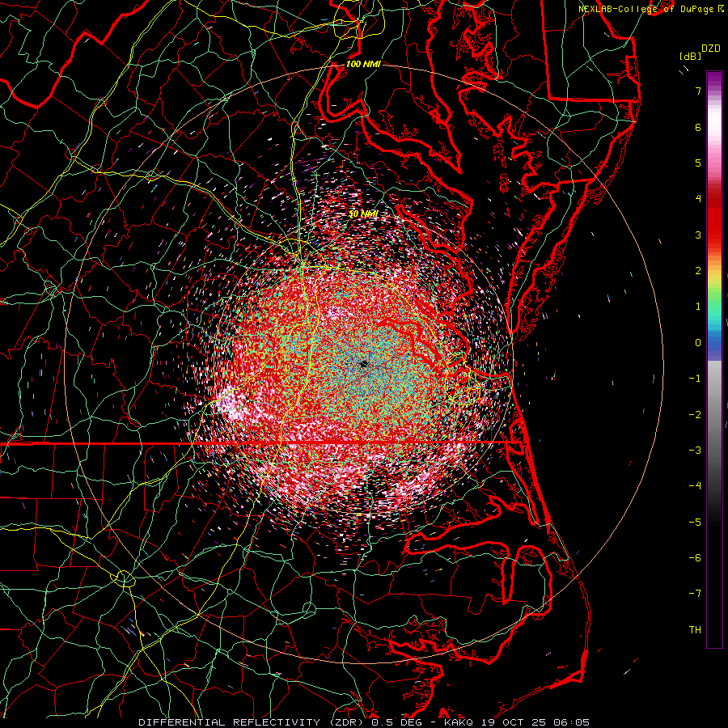Click the TH threshold label on the scale
This screenshot has height=728, width=728.
(x=695, y=630)
